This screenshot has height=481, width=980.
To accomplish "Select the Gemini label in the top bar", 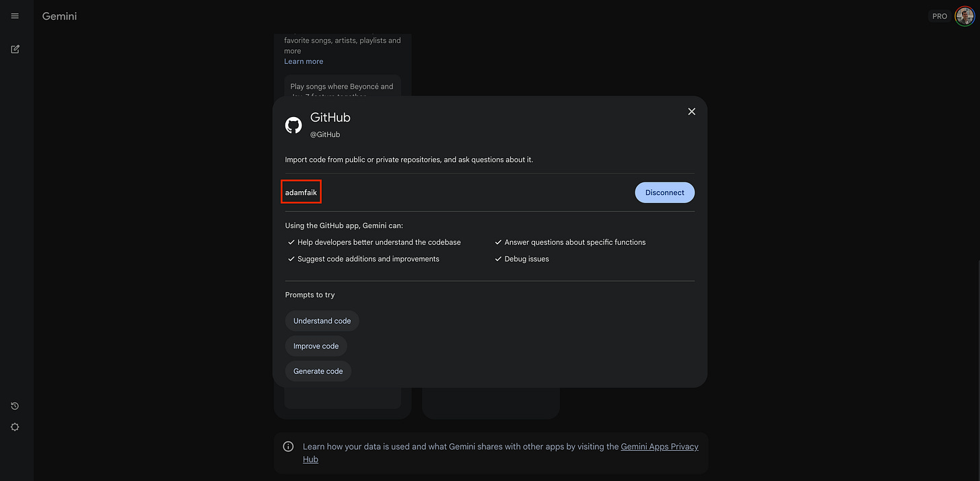I will coord(59,15).
